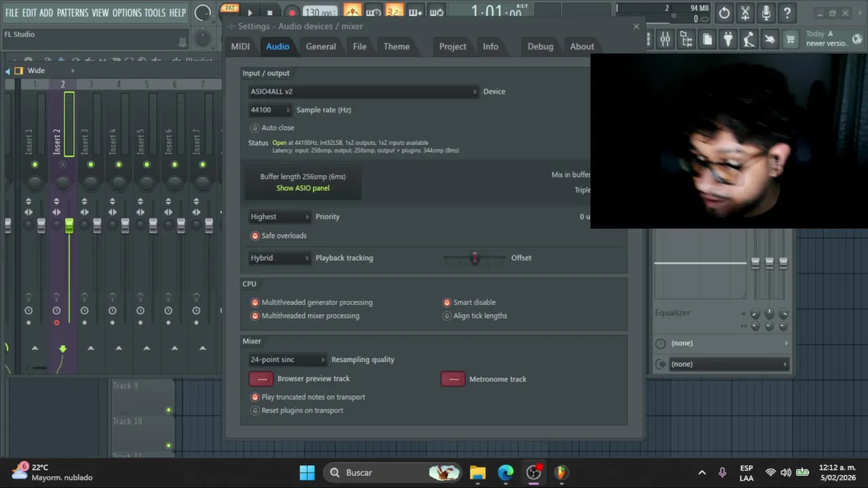
Task: Click the Insert 2 green volume fader
Action: click(x=69, y=225)
